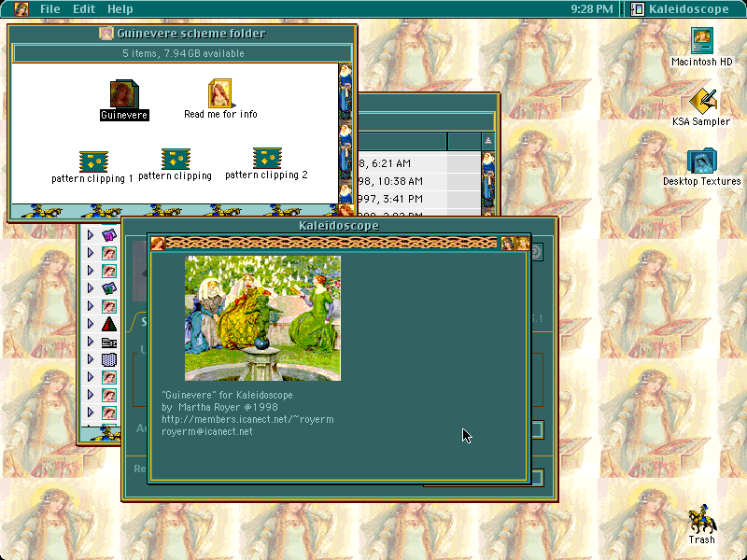747x560 pixels.
Task: Click the "5 items, 7.94 GB available" header
Action: point(183,53)
